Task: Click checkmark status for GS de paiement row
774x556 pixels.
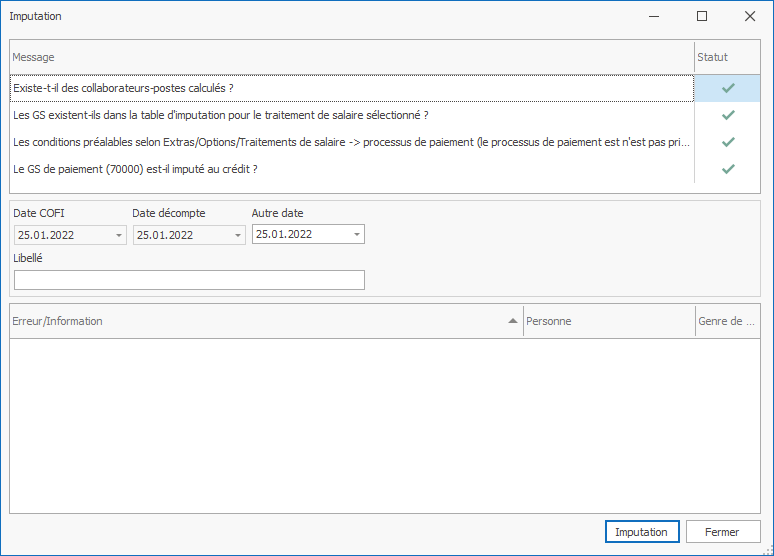Action: 728,169
